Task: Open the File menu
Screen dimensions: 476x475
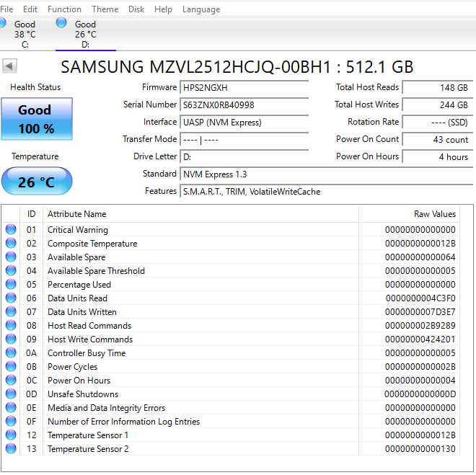Action: (x=6, y=9)
